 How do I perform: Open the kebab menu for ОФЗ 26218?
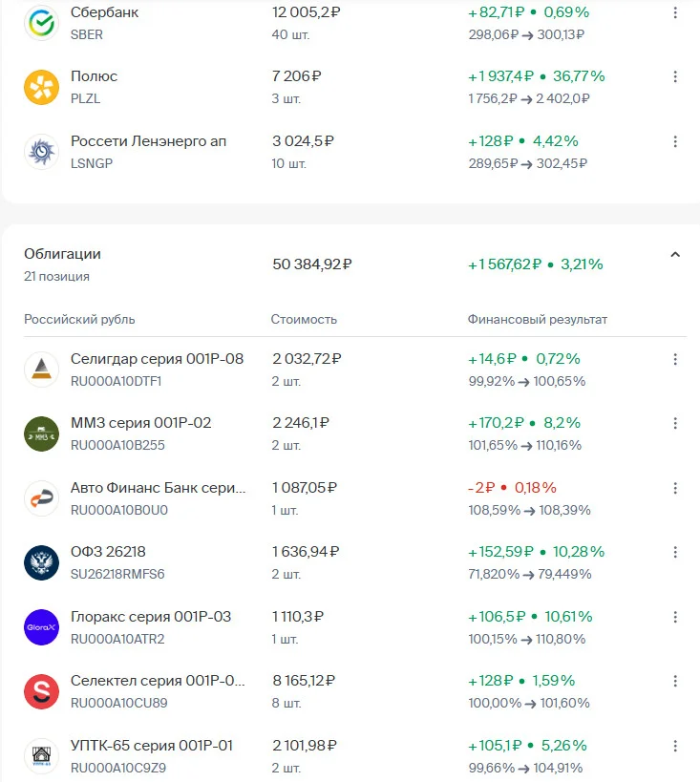[x=675, y=552]
